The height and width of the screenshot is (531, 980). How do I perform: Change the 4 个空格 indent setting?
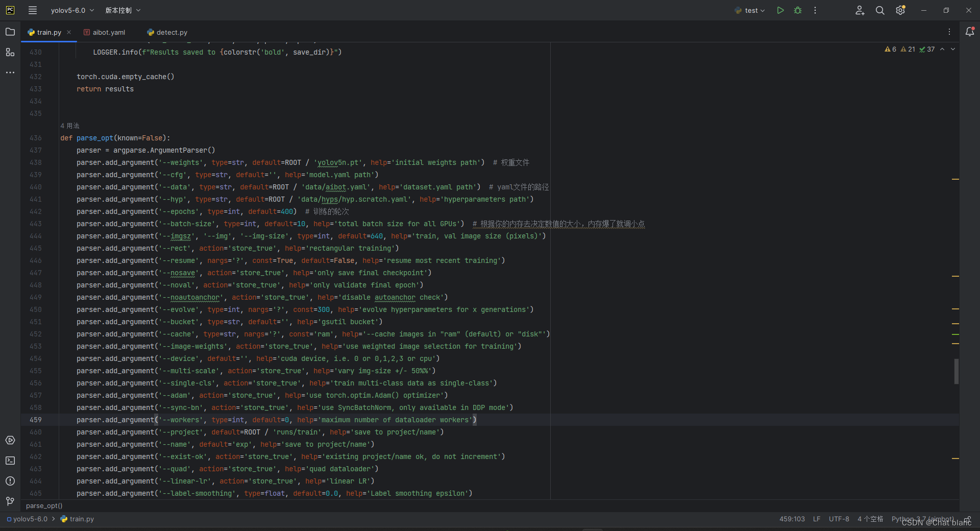pyautogui.click(x=870, y=519)
